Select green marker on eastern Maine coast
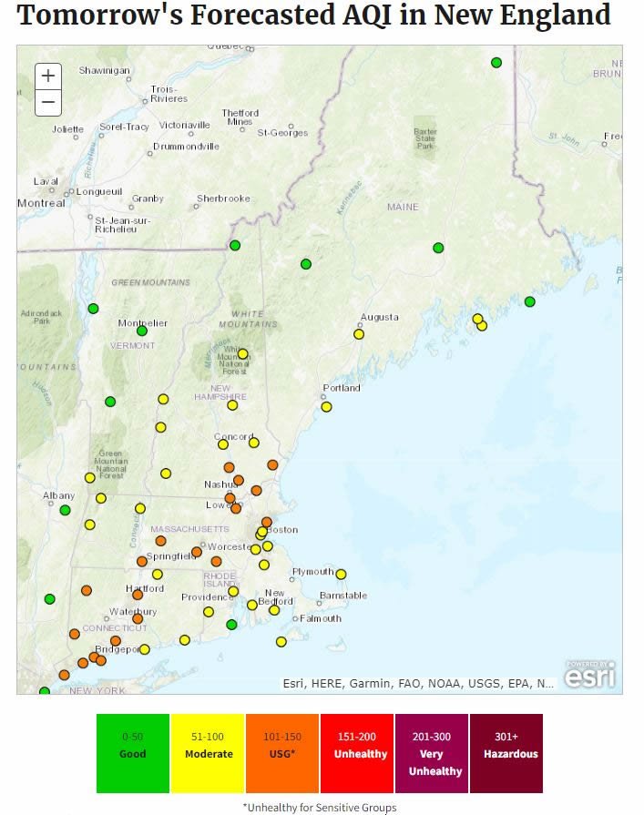 (529, 301)
